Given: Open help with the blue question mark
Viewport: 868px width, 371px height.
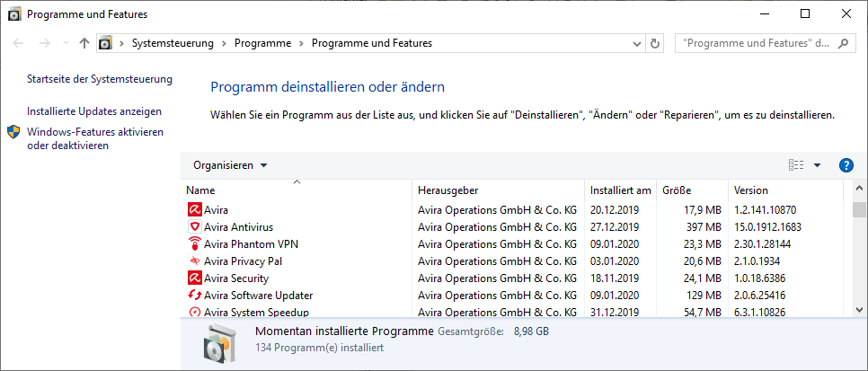Looking at the screenshot, I should [846, 165].
